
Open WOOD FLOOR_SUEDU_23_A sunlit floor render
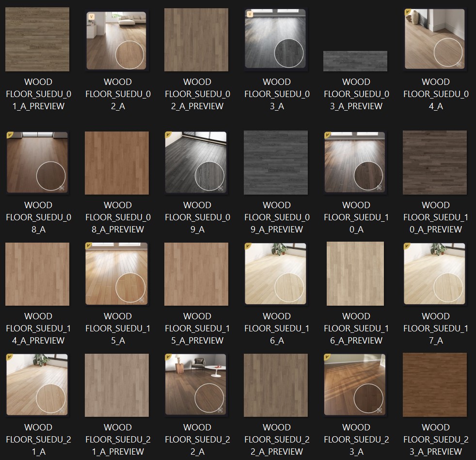pyautogui.click(x=355, y=385)
